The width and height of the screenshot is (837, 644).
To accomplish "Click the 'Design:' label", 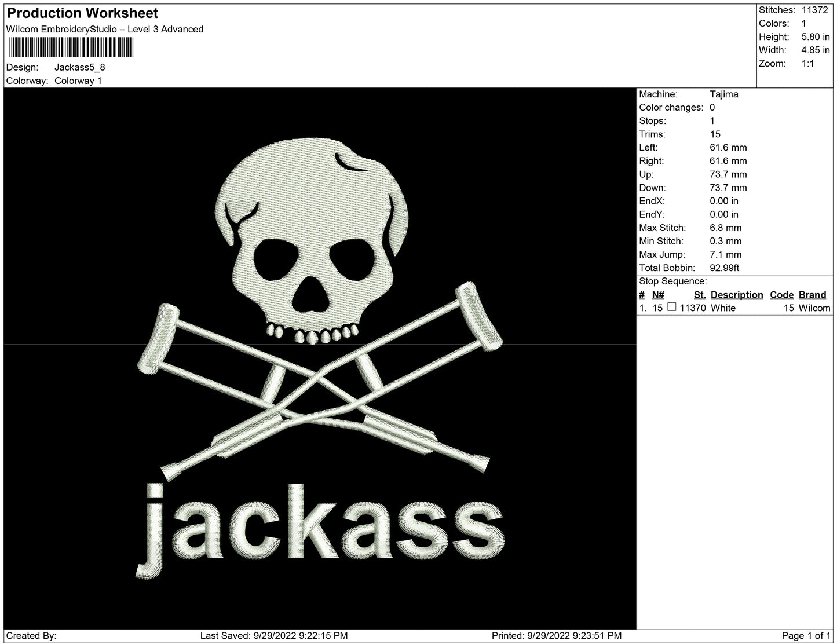I will (23, 67).
